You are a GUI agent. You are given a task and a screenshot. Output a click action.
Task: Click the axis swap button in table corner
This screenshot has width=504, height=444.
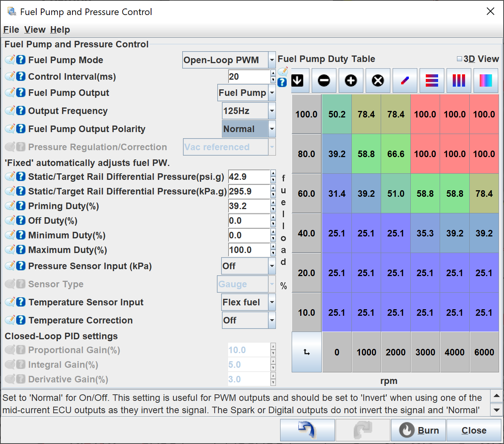(307, 352)
